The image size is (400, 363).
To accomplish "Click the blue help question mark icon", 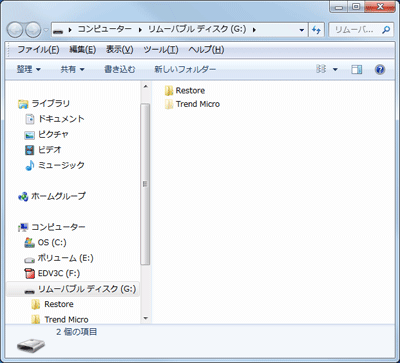I will 380,70.
